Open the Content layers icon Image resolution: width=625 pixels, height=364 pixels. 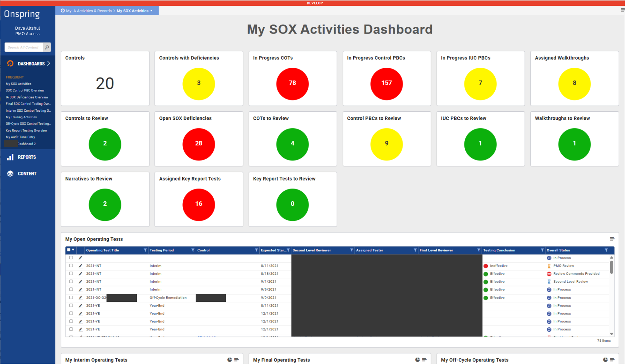pos(10,174)
